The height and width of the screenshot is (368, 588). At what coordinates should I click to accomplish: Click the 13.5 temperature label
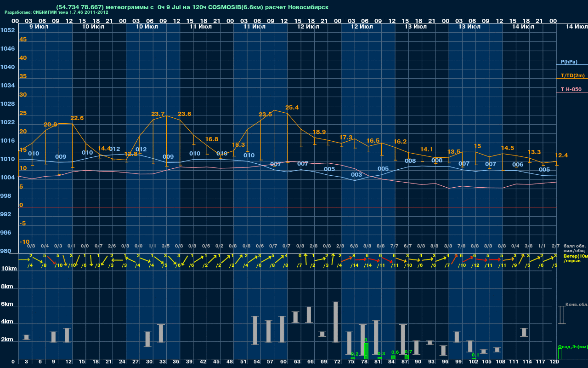point(454,152)
